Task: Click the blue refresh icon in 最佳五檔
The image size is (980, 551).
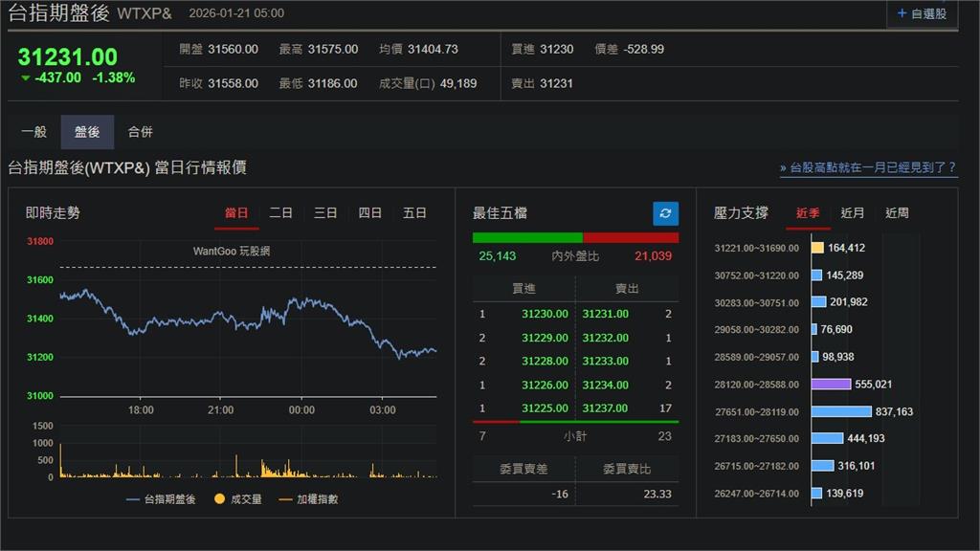Action: click(665, 213)
